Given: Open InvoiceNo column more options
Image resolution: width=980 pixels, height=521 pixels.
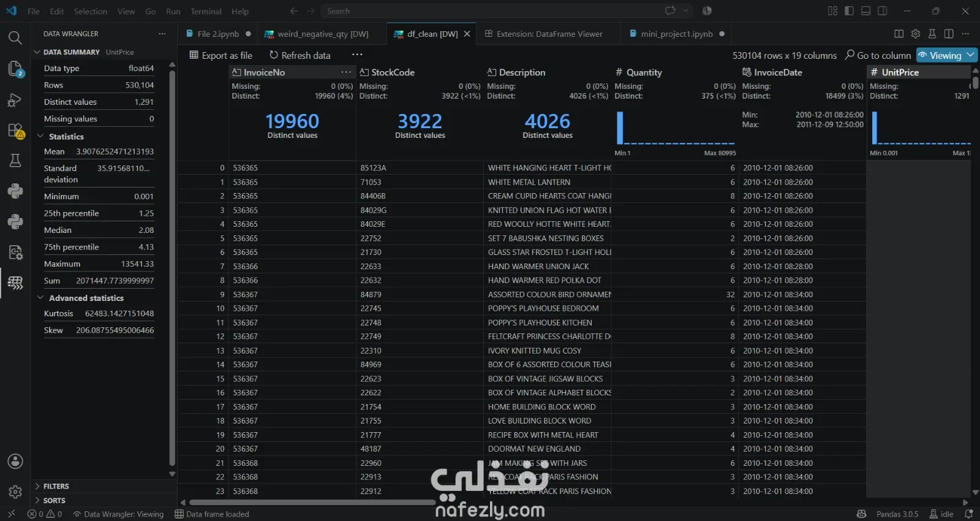Looking at the screenshot, I should point(346,72).
